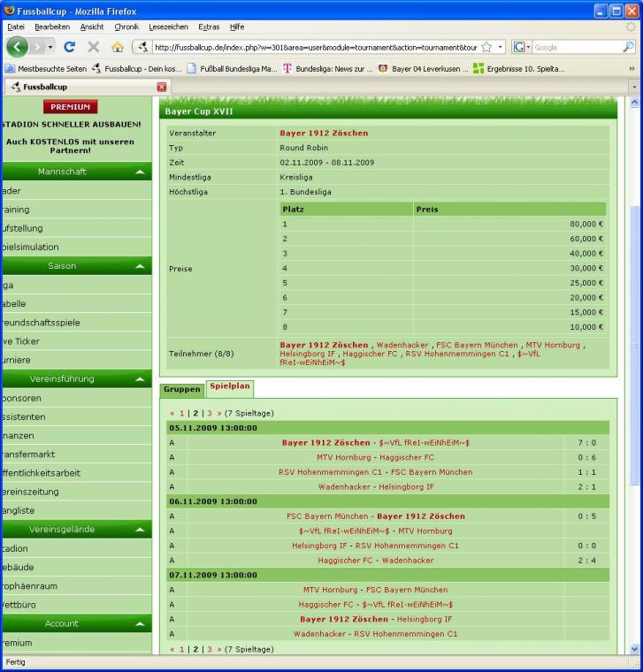
Task: Switch to the Gruppen tab
Action: (181, 389)
